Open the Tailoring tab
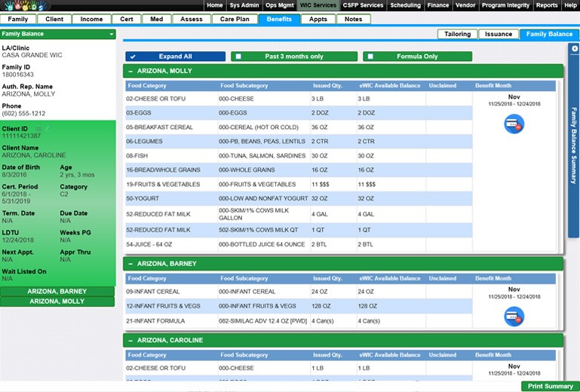580x392 pixels. click(x=457, y=34)
